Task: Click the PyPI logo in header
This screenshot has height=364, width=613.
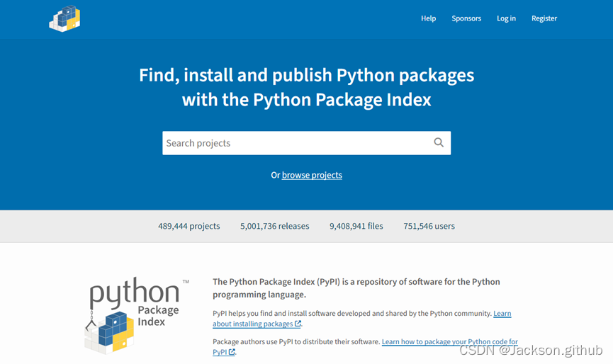Action: click(x=64, y=18)
